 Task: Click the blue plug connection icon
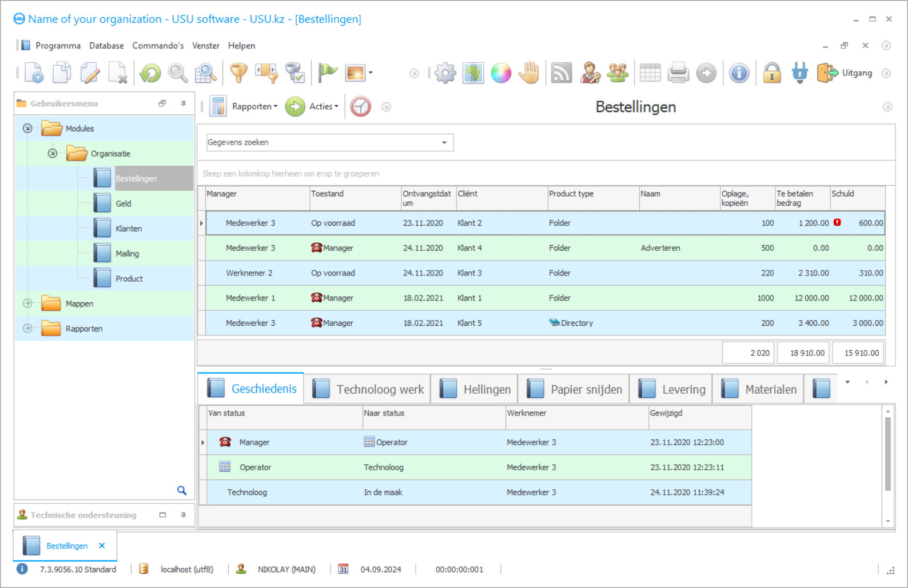click(x=800, y=73)
